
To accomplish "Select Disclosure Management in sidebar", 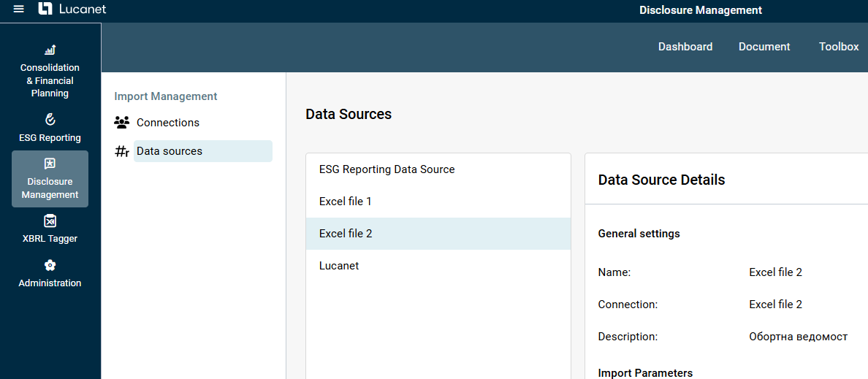I will pos(50,179).
